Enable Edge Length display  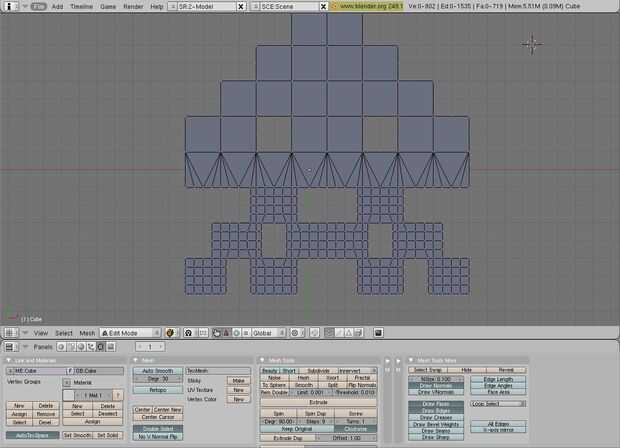(498, 379)
